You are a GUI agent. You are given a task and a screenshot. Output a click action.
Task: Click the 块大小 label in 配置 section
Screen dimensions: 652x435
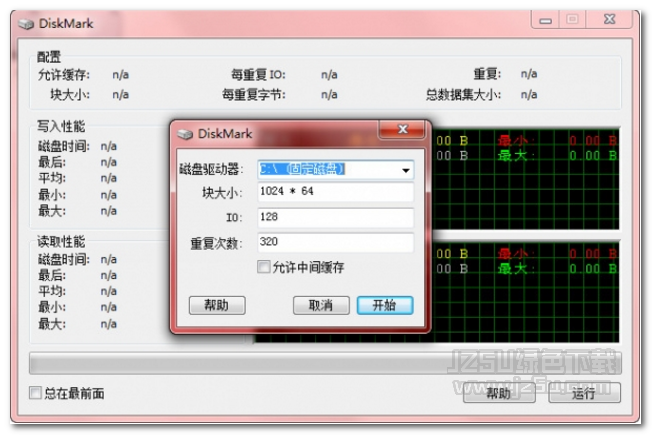pyautogui.click(x=70, y=94)
